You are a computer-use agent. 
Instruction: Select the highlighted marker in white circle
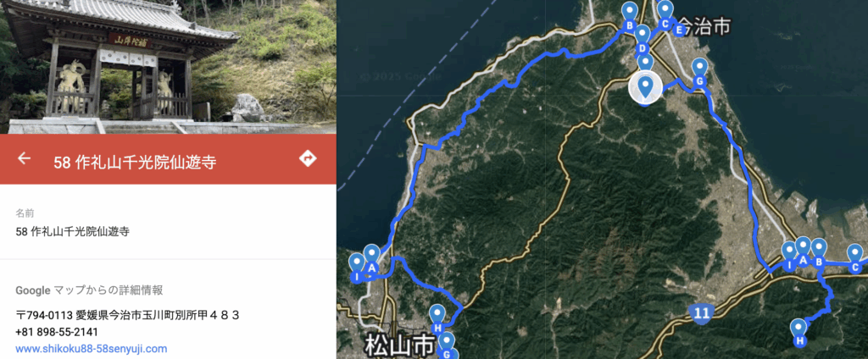tap(645, 87)
